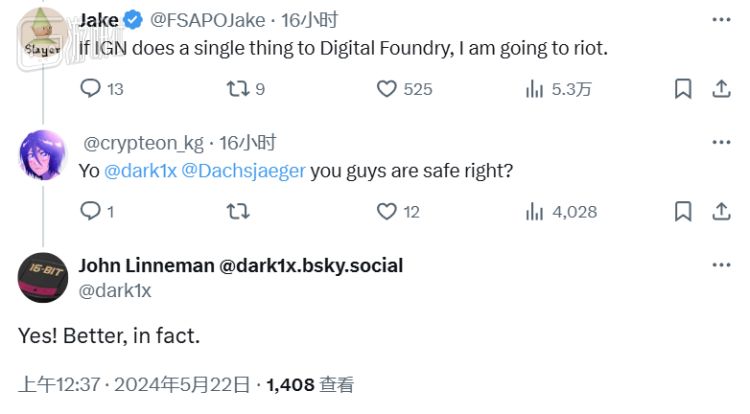View analytics for Jake's 5.3万 views
Screen dimensions: 750x414
[x=534, y=89]
